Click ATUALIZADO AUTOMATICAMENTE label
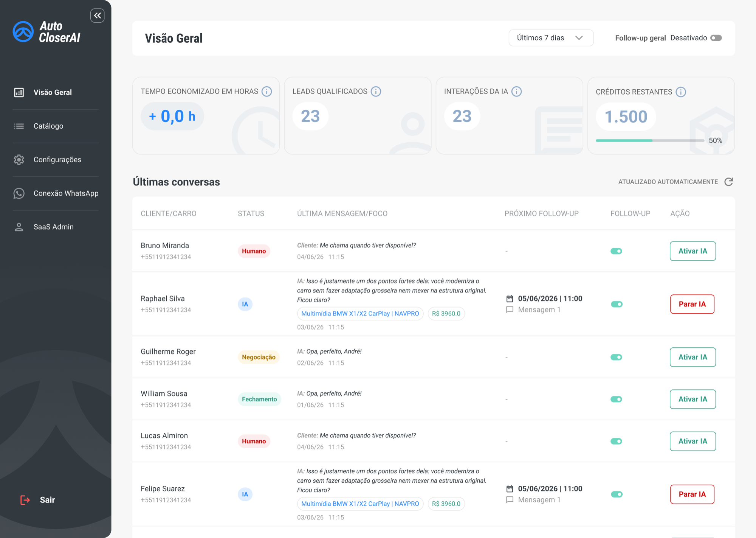This screenshot has height=538, width=756. (668, 182)
